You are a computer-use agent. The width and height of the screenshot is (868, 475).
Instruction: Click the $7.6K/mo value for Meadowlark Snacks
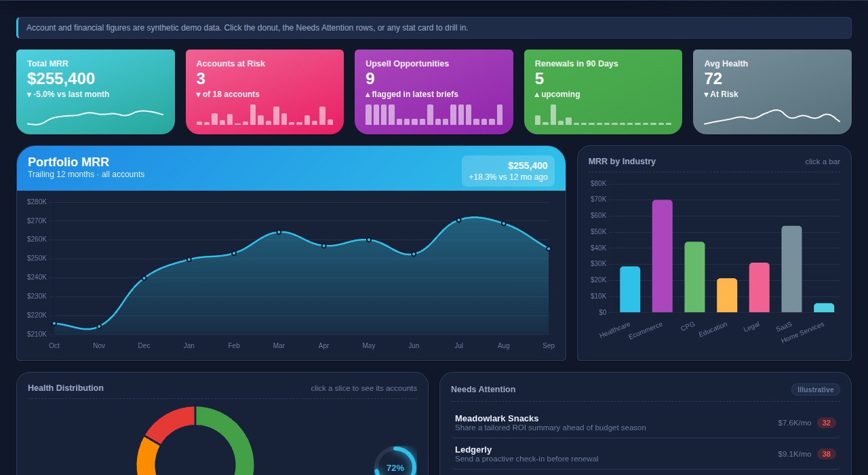(x=795, y=423)
